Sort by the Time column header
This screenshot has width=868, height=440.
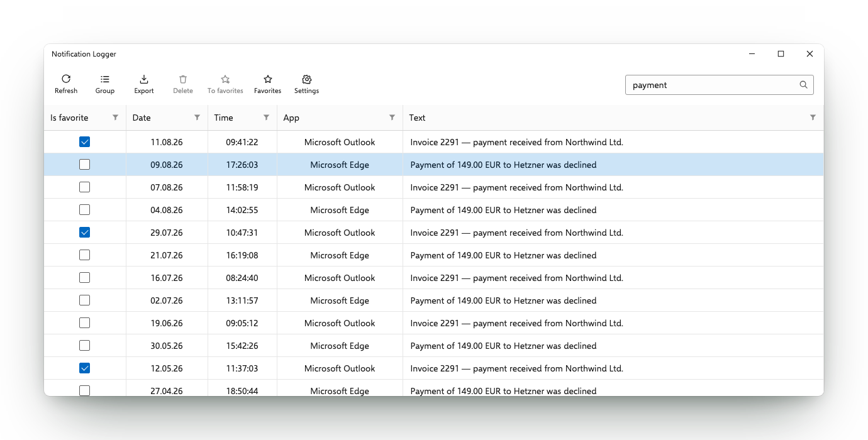click(223, 118)
